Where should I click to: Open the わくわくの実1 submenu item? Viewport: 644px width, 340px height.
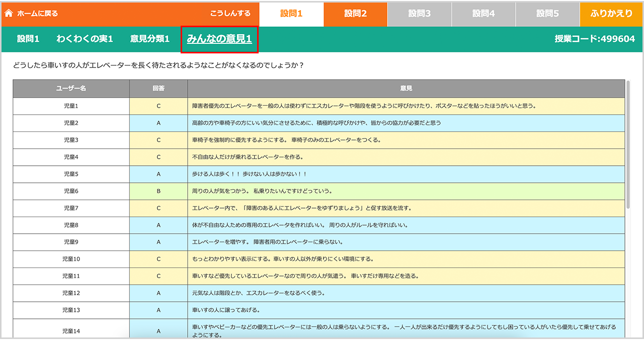[x=85, y=39]
